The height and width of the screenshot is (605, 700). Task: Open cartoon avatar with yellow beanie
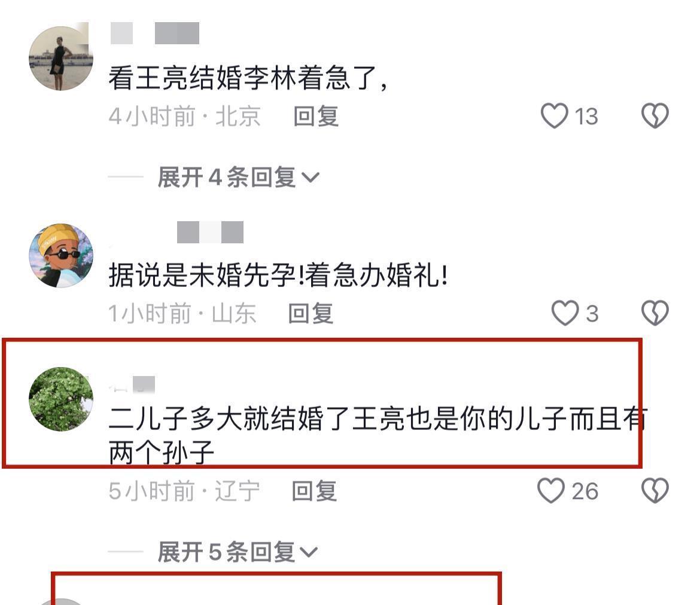(60, 256)
